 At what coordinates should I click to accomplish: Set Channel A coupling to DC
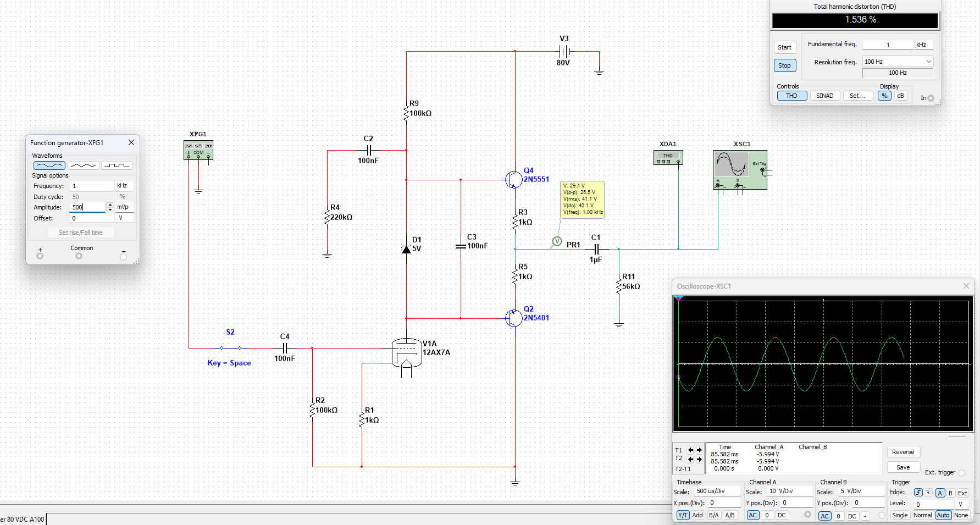tap(782, 515)
